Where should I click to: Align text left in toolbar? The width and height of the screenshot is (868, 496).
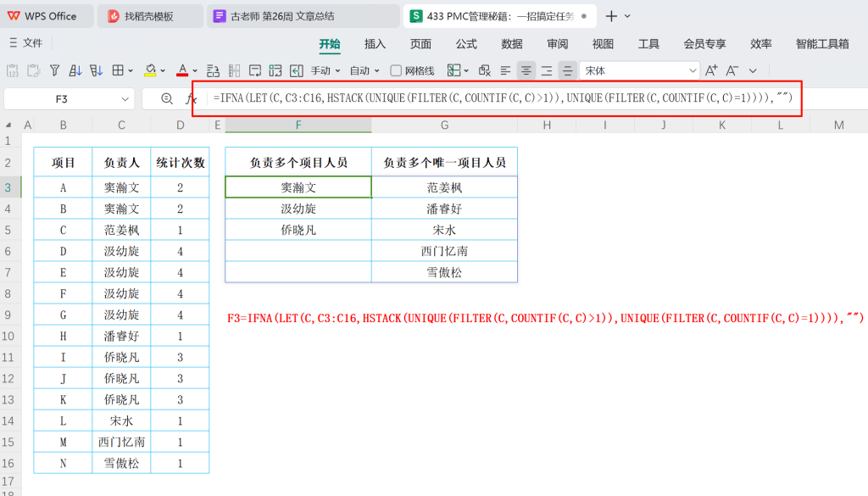point(505,71)
